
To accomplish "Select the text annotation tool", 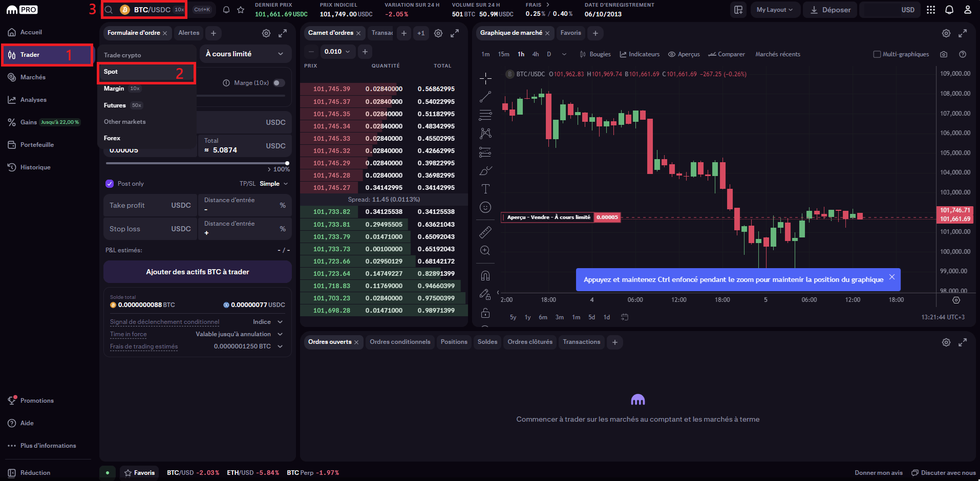I will click(x=485, y=188).
